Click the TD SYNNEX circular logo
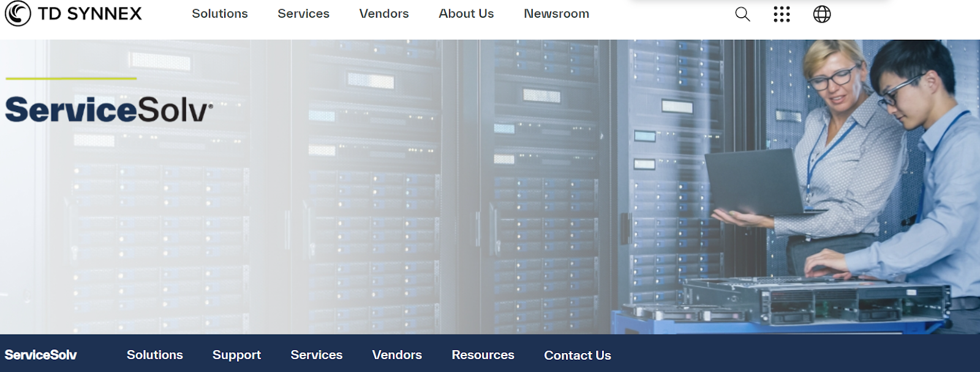This screenshot has height=372, width=980. [18, 13]
